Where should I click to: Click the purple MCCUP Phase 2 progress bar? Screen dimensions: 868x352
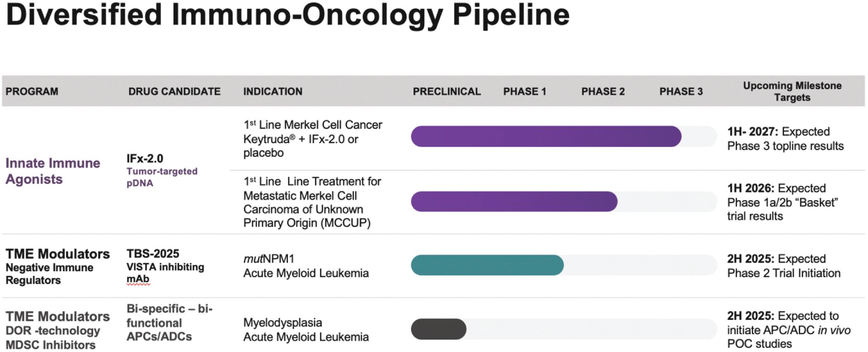click(x=514, y=201)
